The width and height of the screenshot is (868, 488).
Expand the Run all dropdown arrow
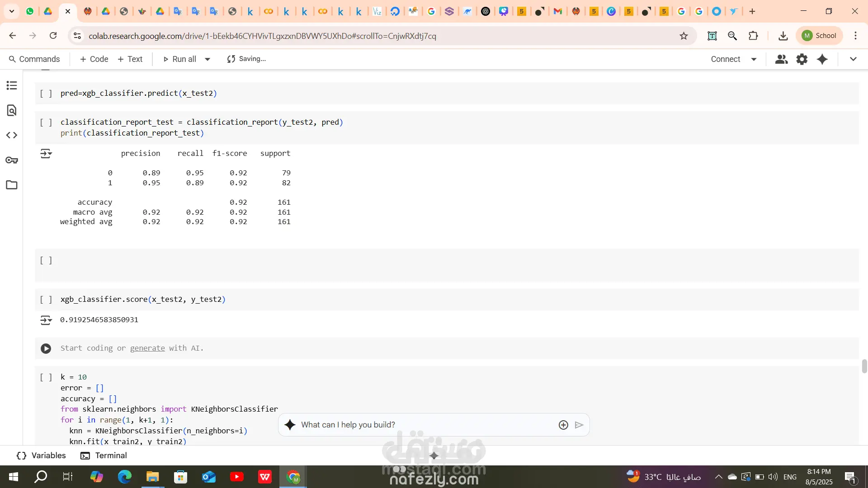[x=208, y=59]
